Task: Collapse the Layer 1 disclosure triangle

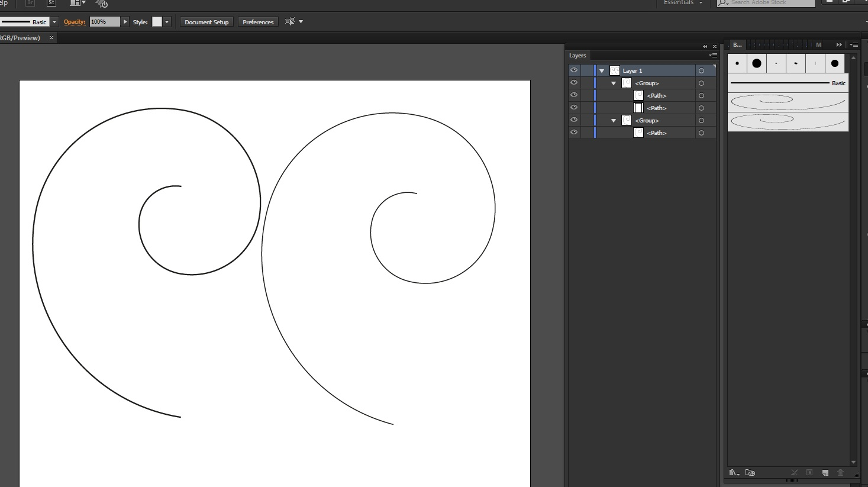Action: click(x=602, y=71)
